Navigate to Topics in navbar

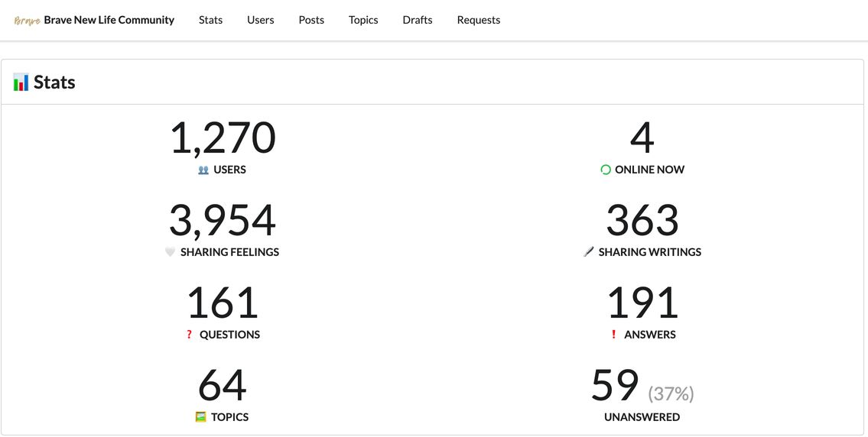(363, 20)
